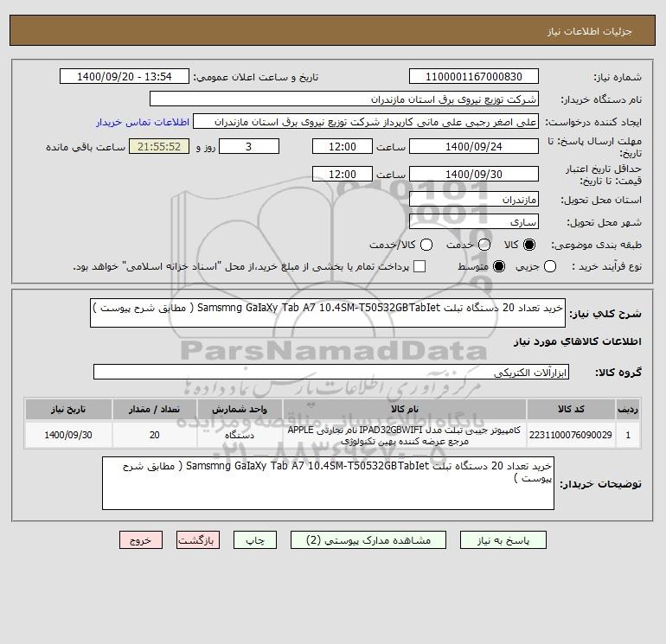Click the کد کالا column header

point(571,409)
